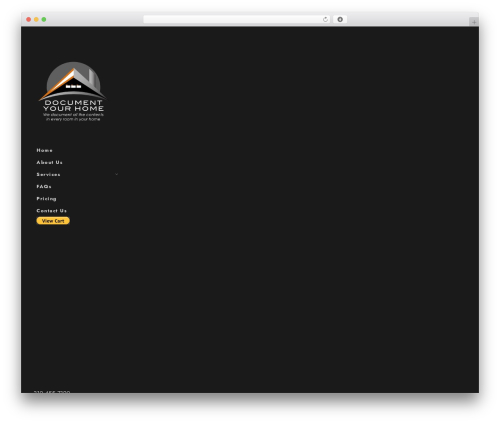
Task: Minimize the window with the yellow button
Action: click(36, 19)
